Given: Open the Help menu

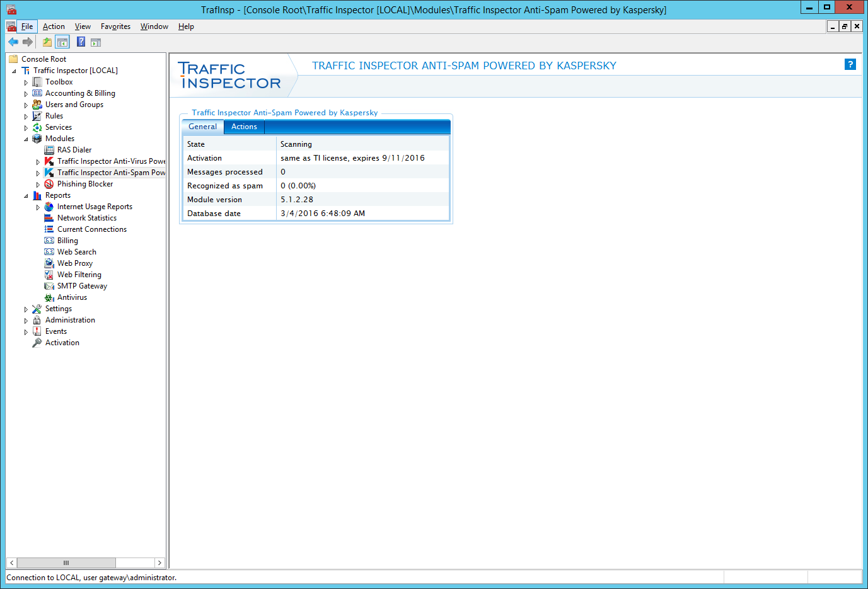Looking at the screenshot, I should [186, 26].
